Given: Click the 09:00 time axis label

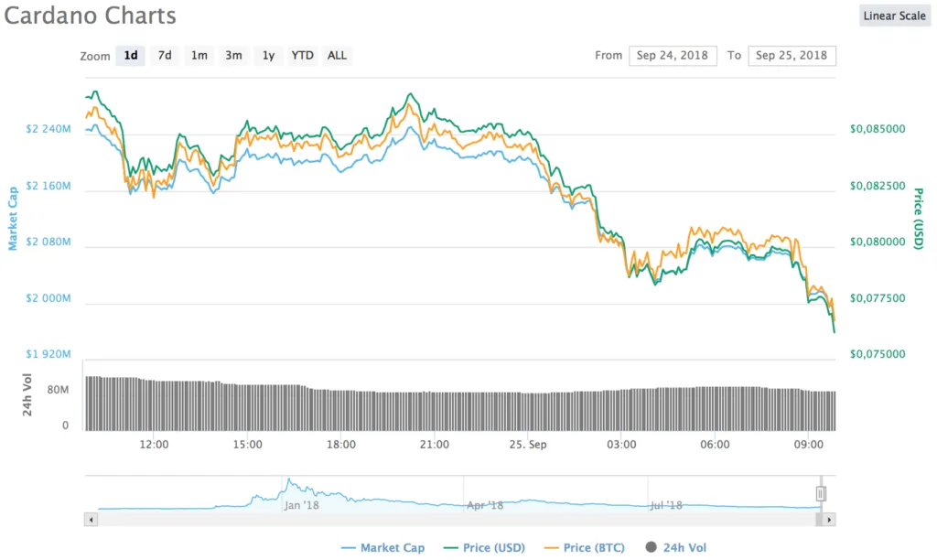Looking at the screenshot, I should 809,445.
